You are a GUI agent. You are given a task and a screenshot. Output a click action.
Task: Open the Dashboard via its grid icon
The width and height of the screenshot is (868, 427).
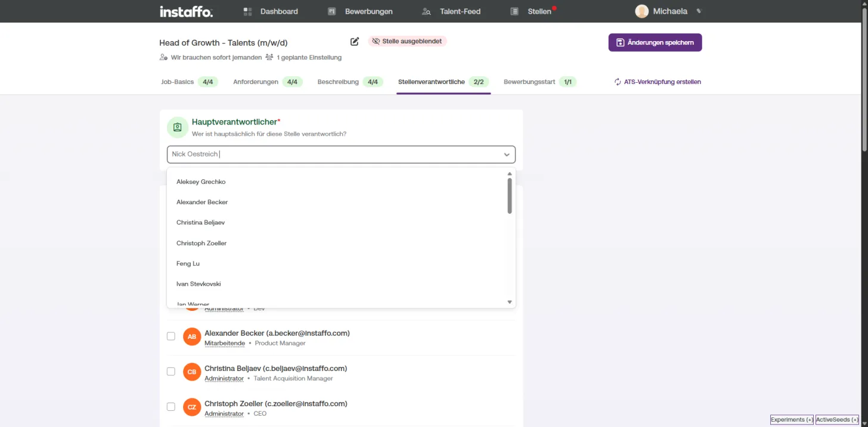point(248,11)
